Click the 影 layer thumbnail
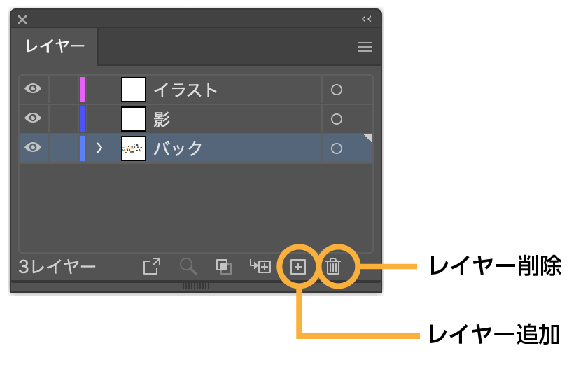This screenshot has height=367, width=588. coord(134,119)
